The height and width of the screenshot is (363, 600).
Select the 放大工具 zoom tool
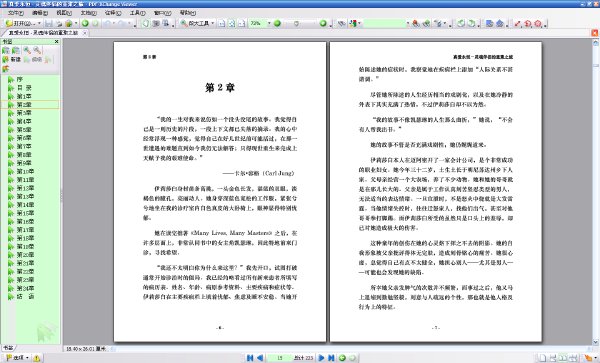point(195,23)
